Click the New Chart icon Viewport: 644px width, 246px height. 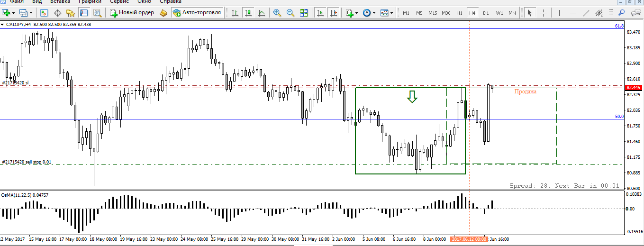click(x=6, y=13)
